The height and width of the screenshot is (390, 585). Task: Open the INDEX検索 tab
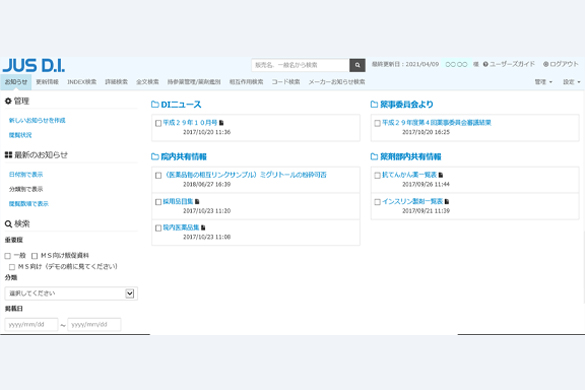82,82
